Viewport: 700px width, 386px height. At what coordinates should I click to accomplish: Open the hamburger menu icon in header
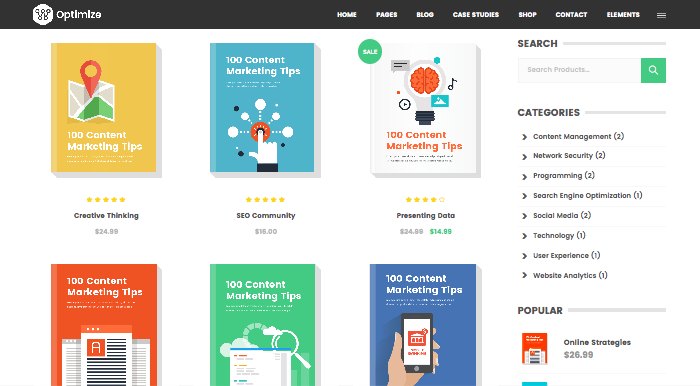click(661, 15)
